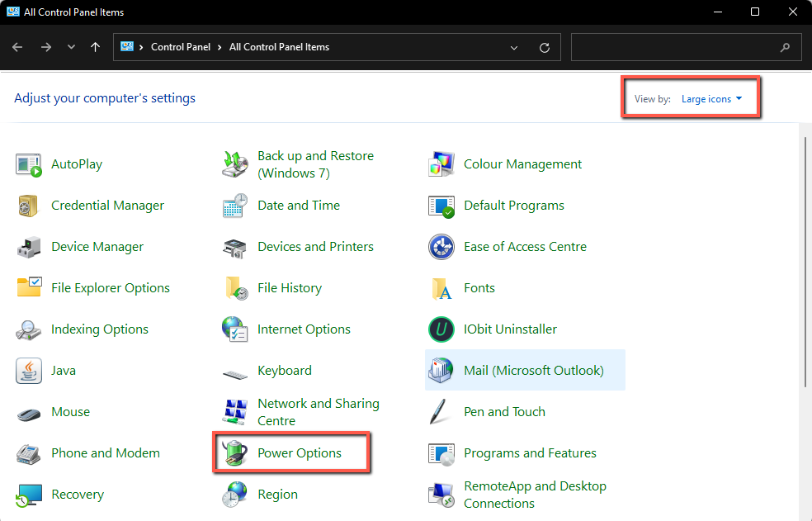The height and width of the screenshot is (521, 812).
Task: Open the Fonts folder icon
Action: pyautogui.click(x=441, y=288)
